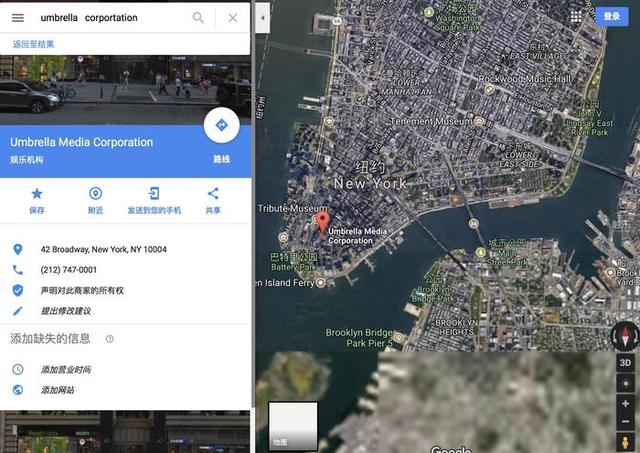Image resolution: width=640 pixels, height=453 pixels.
Task: Click the blue directions arrow button
Action: [222, 125]
